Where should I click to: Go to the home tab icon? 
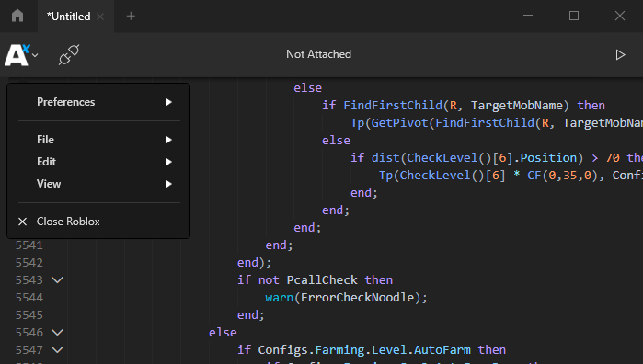click(x=17, y=16)
